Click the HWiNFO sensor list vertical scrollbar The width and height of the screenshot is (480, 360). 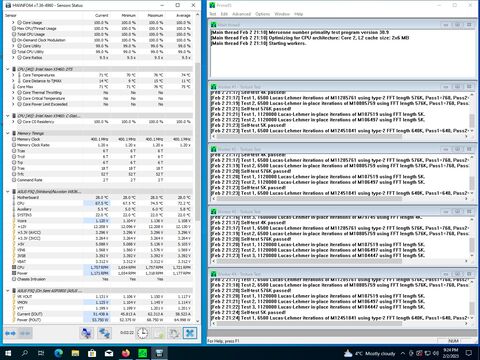197,142
